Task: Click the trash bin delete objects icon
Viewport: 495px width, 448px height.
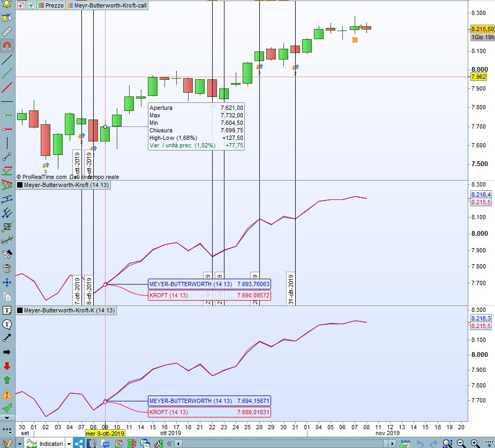Action: click(x=6, y=268)
